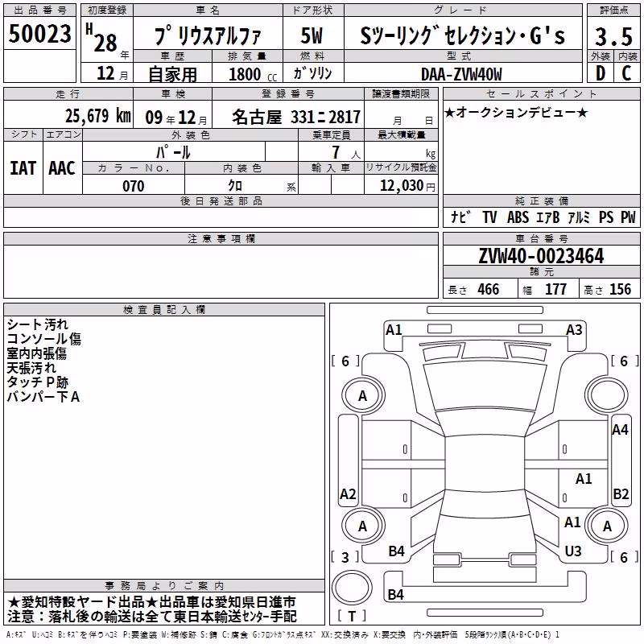Click the interior grade letter C

(x=626, y=73)
